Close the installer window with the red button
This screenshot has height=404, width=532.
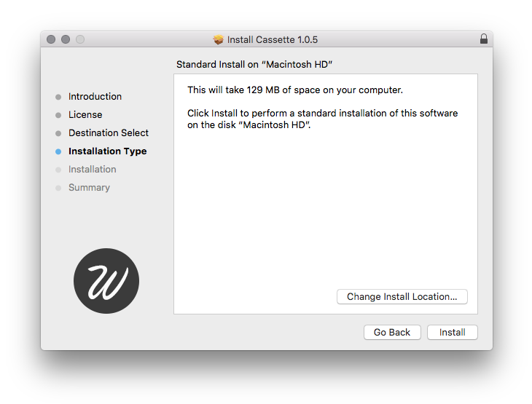pyautogui.click(x=51, y=39)
